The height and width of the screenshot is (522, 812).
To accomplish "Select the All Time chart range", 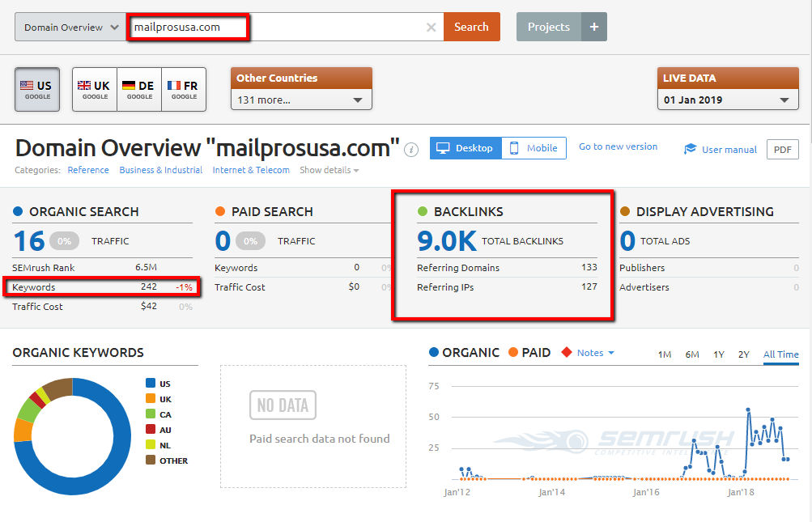I will point(781,354).
